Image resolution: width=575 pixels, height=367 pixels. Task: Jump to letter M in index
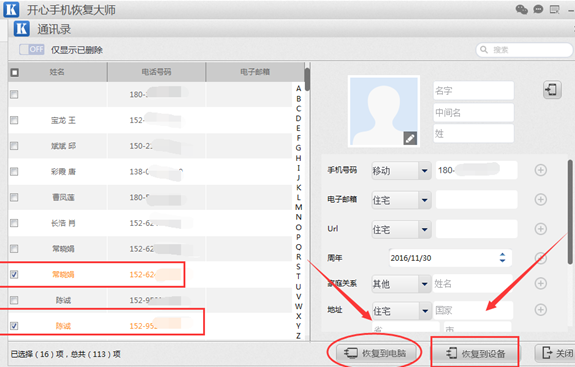[299, 207]
